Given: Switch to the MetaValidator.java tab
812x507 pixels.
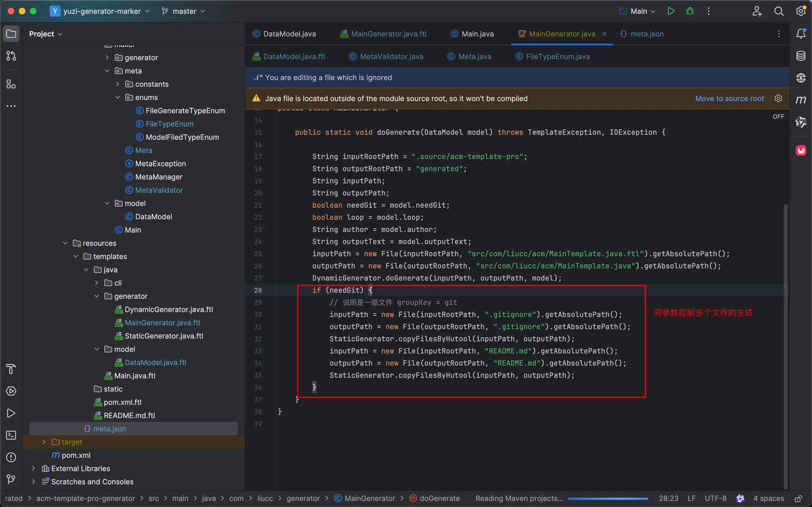Looking at the screenshot, I should (x=391, y=56).
